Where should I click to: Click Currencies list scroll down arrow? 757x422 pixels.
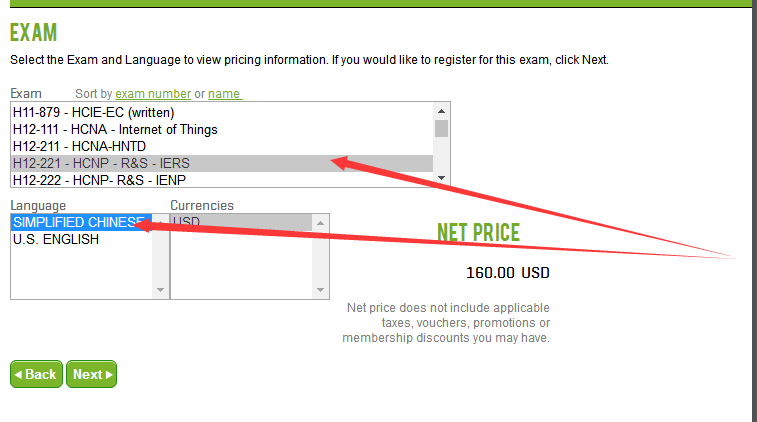point(319,290)
